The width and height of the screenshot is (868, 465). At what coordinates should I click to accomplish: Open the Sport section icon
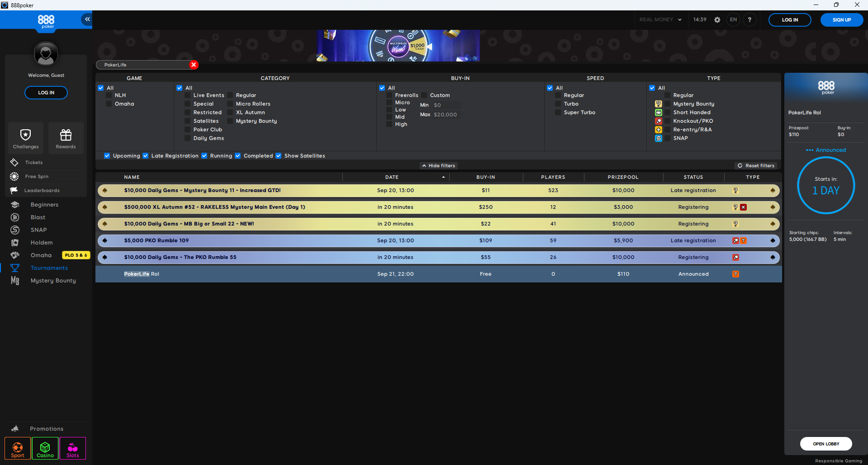(18, 448)
